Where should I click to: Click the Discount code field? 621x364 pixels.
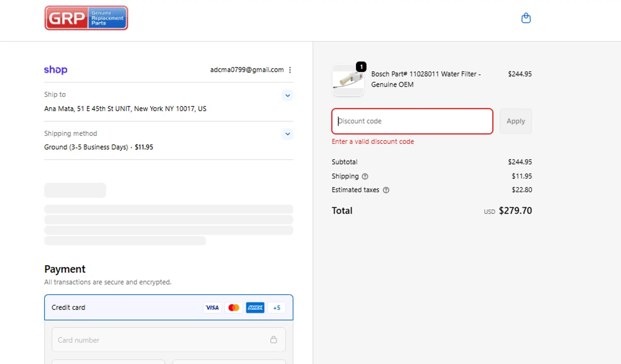pos(412,121)
